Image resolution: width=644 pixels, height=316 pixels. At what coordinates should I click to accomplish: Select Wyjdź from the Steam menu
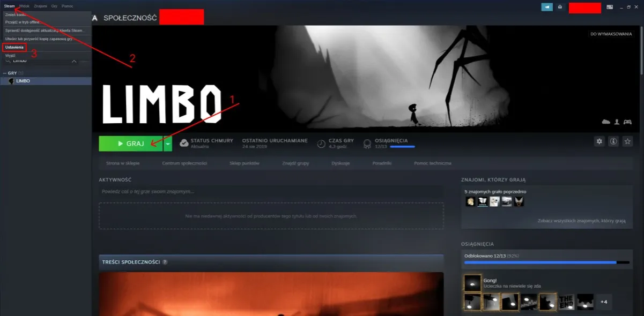coord(47,55)
